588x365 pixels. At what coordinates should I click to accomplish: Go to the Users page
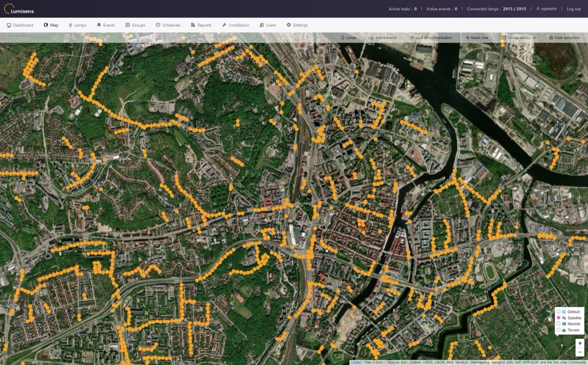point(268,25)
